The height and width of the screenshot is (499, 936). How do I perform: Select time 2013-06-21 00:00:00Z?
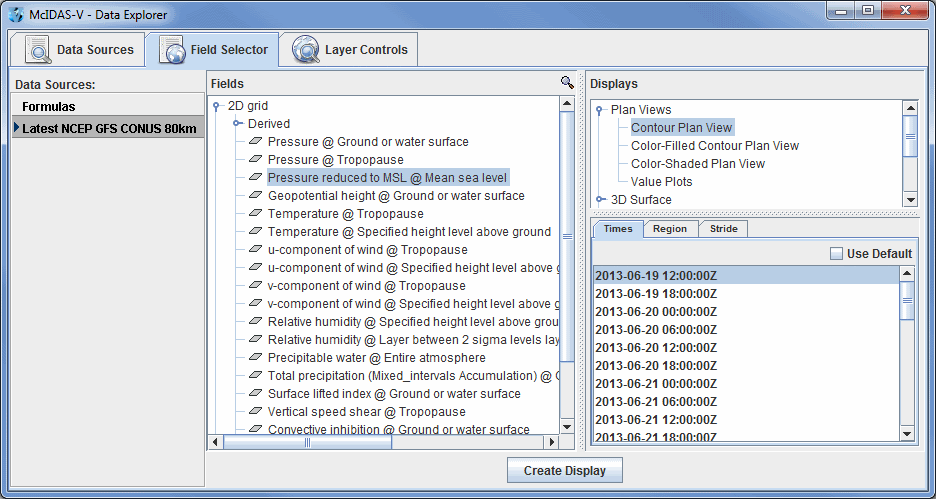746,383
